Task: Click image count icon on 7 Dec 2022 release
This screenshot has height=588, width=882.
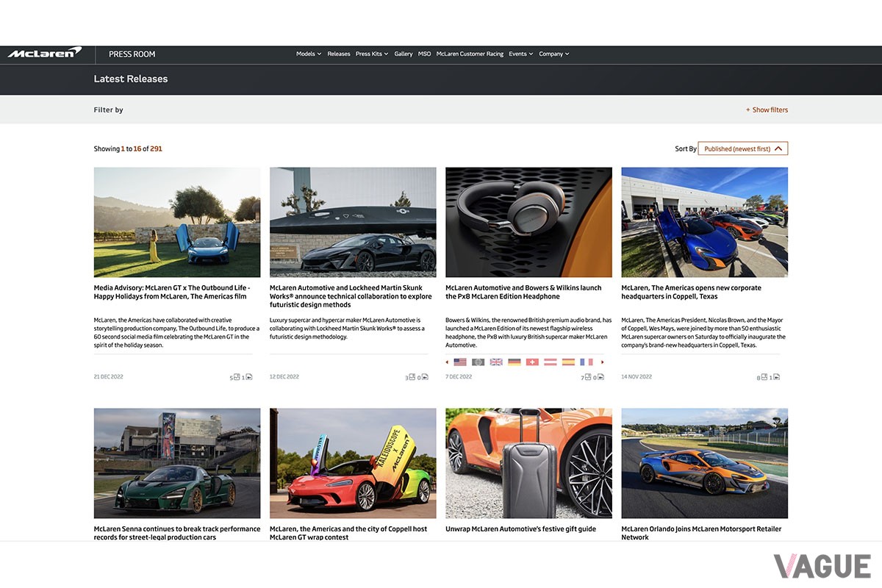Action: pos(588,377)
